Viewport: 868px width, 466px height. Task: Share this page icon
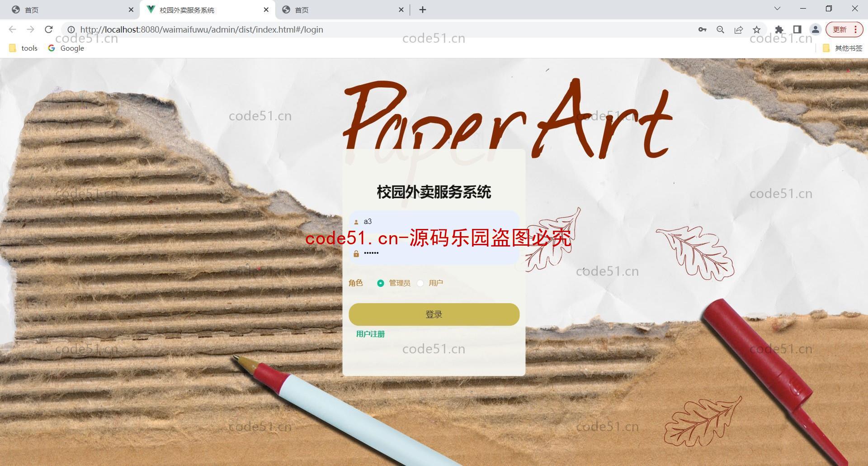click(x=738, y=29)
